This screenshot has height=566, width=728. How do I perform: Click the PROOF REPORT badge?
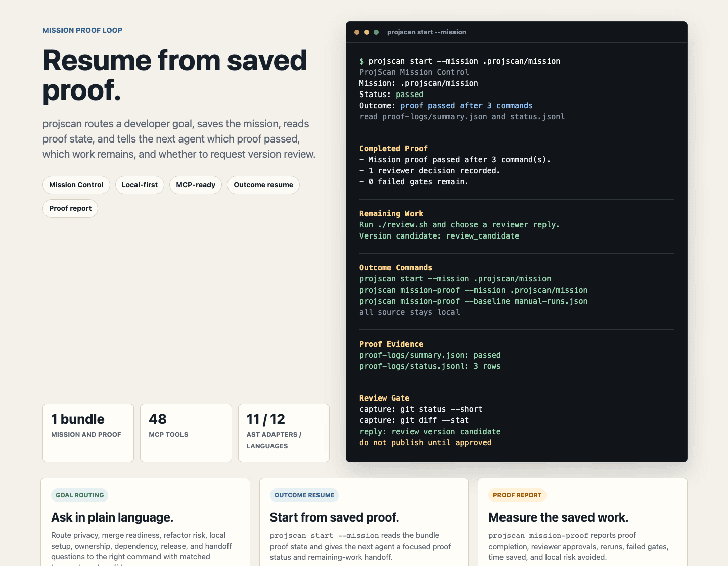point(517,495)
